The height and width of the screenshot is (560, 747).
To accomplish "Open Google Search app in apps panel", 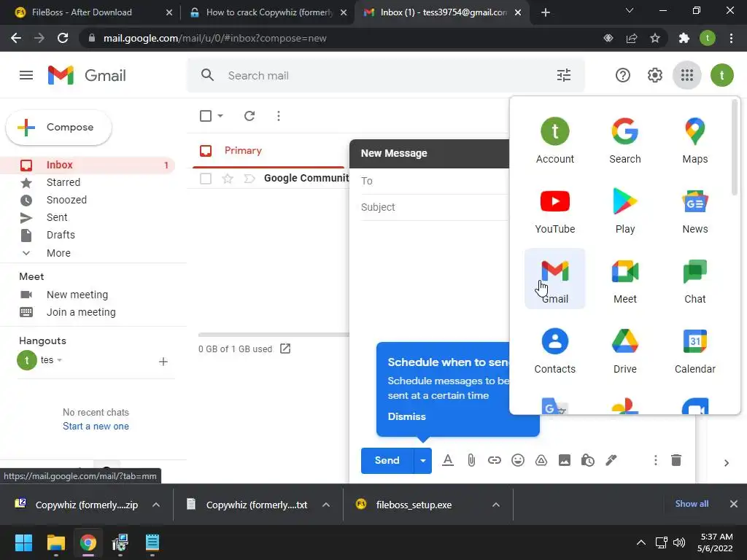I will (625, 140).
